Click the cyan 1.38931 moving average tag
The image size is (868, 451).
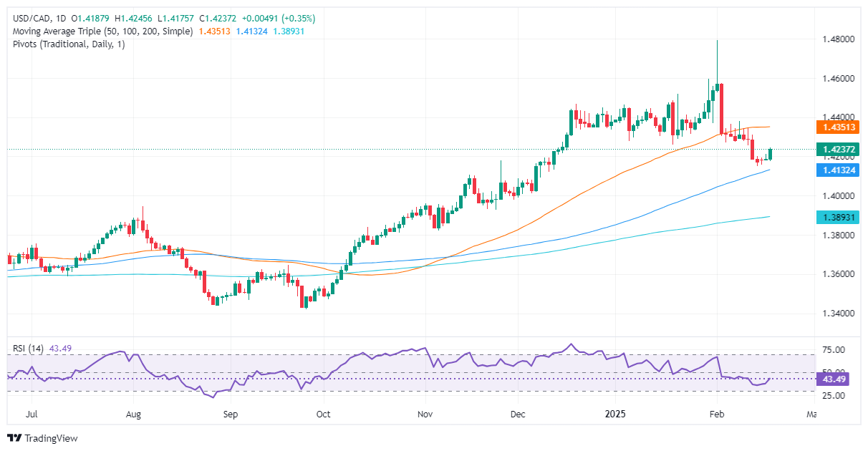839,216
